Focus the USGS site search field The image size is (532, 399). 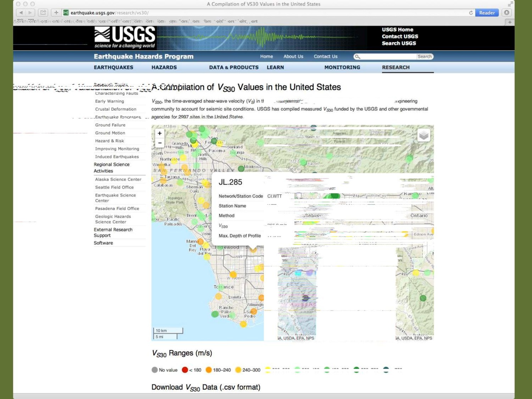388,57
